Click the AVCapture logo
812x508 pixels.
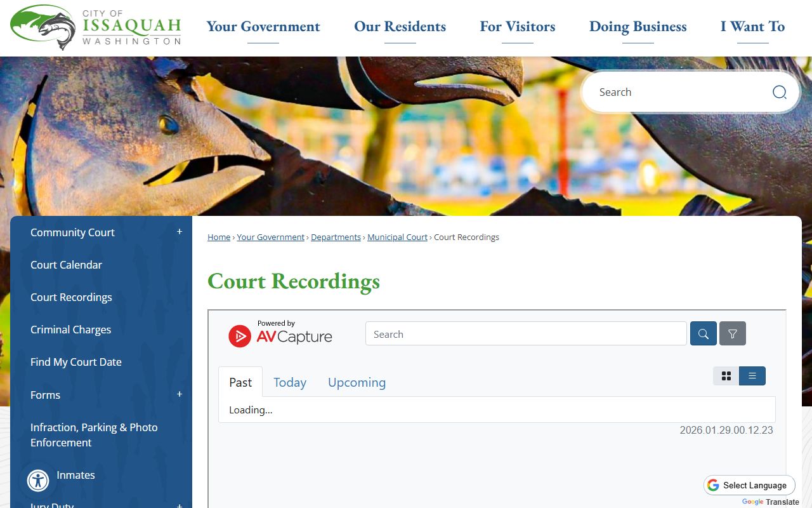[x=280, y=334]
